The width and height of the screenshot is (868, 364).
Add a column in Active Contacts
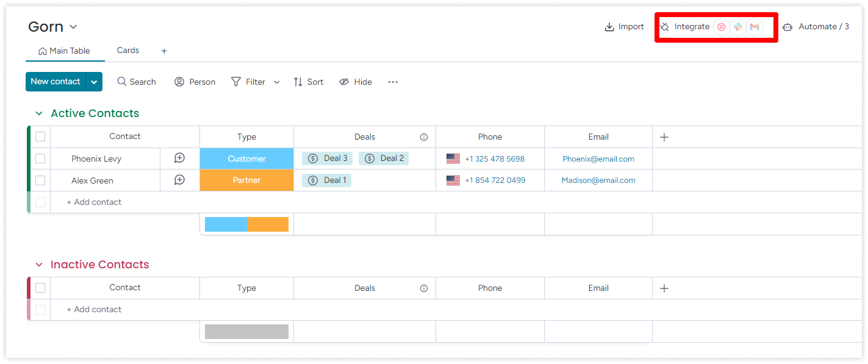pyautogui.click(x=664, y=137)
